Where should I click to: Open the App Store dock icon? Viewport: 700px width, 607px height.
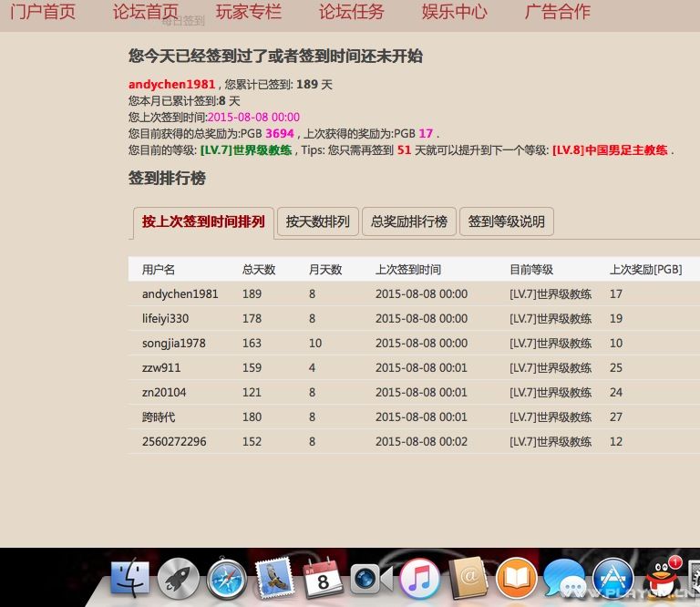[x=613, y=579]
